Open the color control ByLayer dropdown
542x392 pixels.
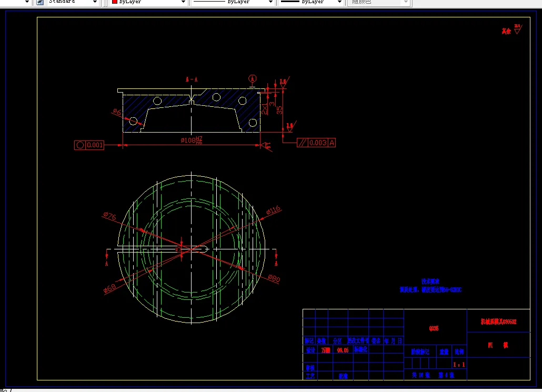pos(183,2)
